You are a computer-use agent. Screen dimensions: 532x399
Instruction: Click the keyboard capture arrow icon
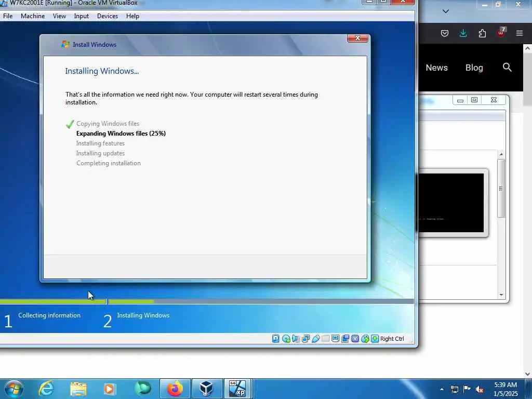tap(375, 339)
